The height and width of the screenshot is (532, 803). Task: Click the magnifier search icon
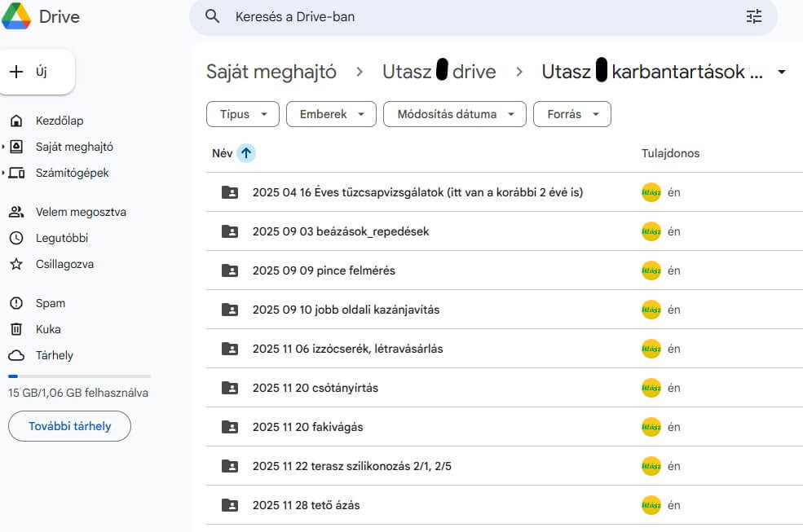tap(213, 16)
